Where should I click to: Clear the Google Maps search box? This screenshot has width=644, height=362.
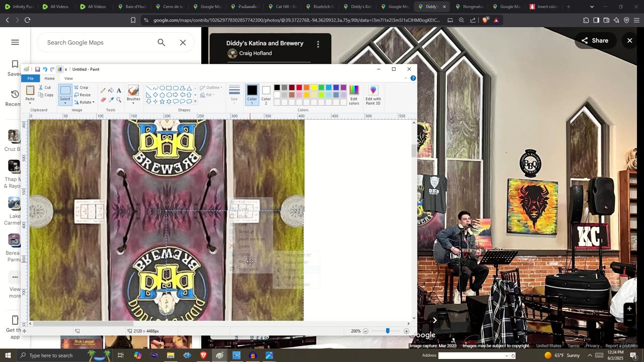point(183,43)
